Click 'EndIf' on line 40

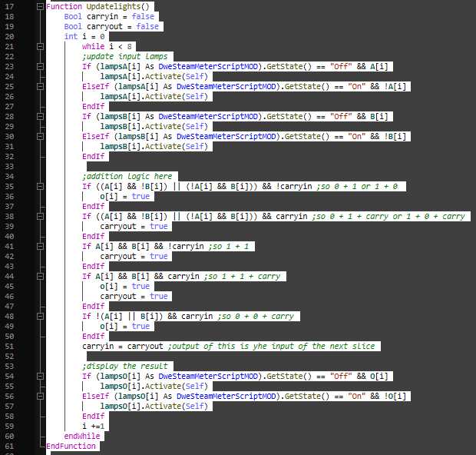pyautogui.click(x=93, y=237)
